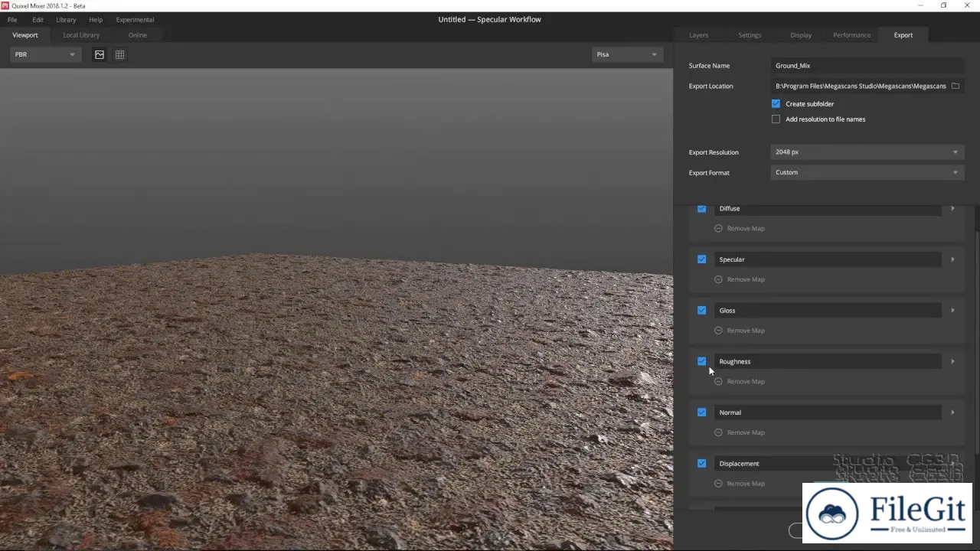Click the Roughness map name field
The width and height of the screenshot is (980, 551).
(x=828, y=361)
